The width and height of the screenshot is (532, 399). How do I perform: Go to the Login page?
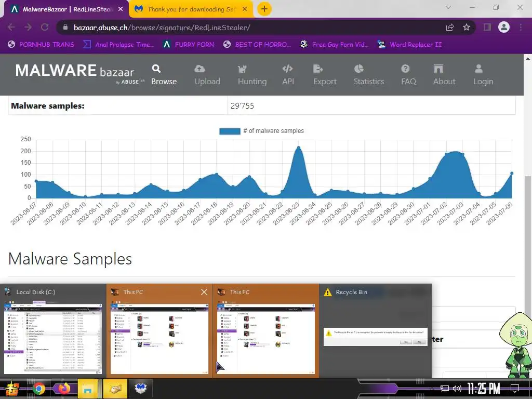click(x=483, y=75)
